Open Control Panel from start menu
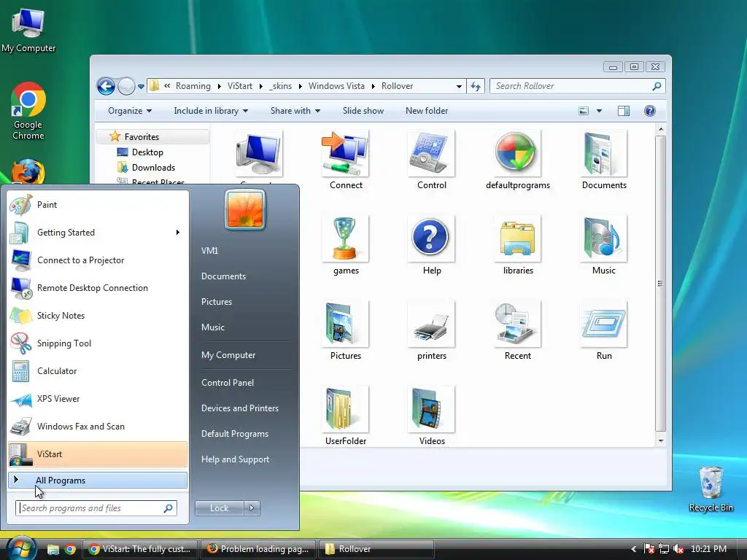Screen dimensions: 747x560 point(228,383)
